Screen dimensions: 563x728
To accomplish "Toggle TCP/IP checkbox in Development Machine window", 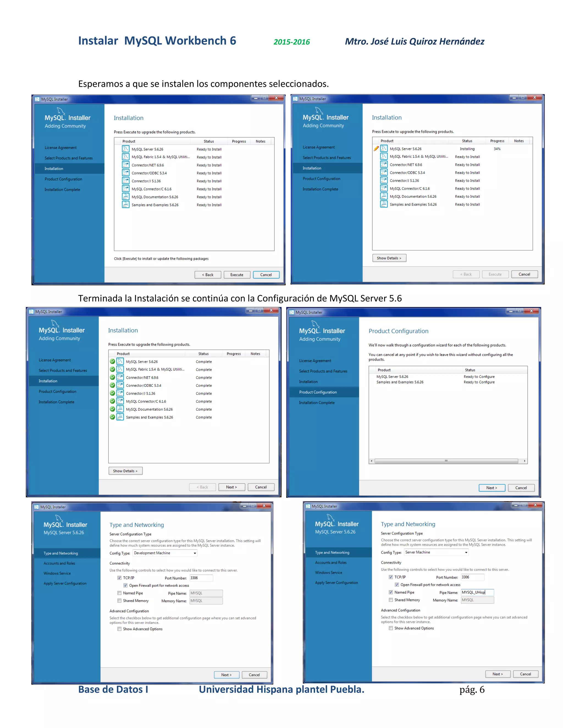I will pyautogui.click(x=119, y=578).
